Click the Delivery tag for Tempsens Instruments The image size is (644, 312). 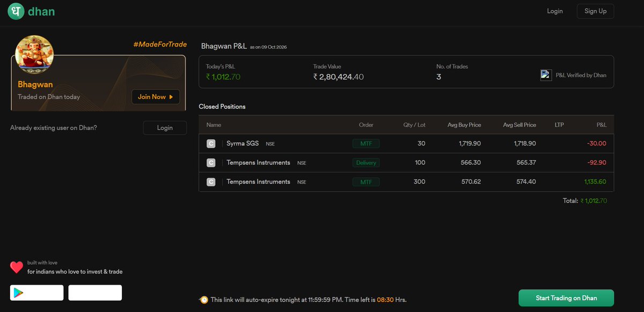[366, 163]
